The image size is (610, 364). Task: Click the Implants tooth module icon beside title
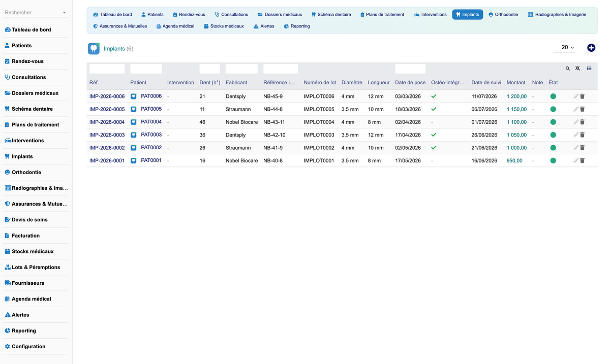(x=94, y=49)
